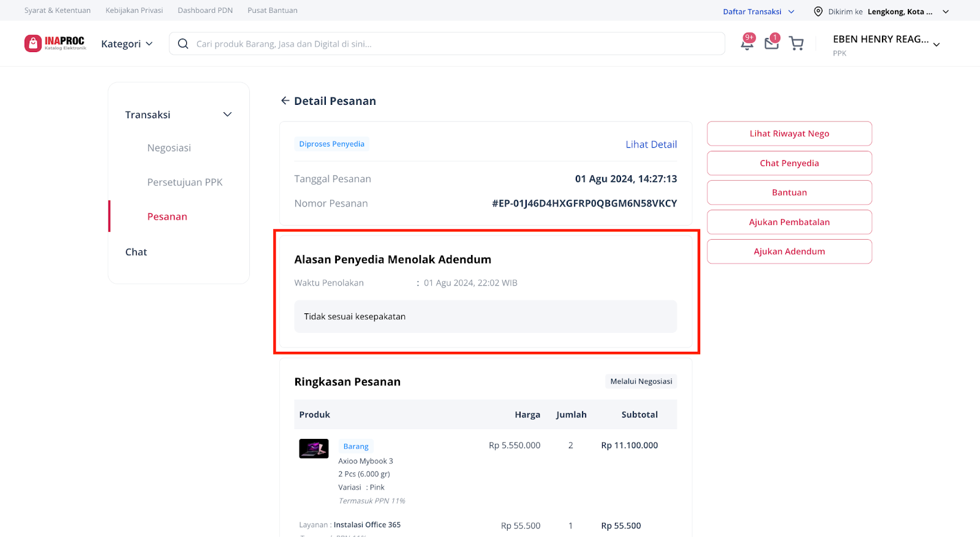Select the Negosiasi menu item

pyautogui.click(x=169, y=147)
